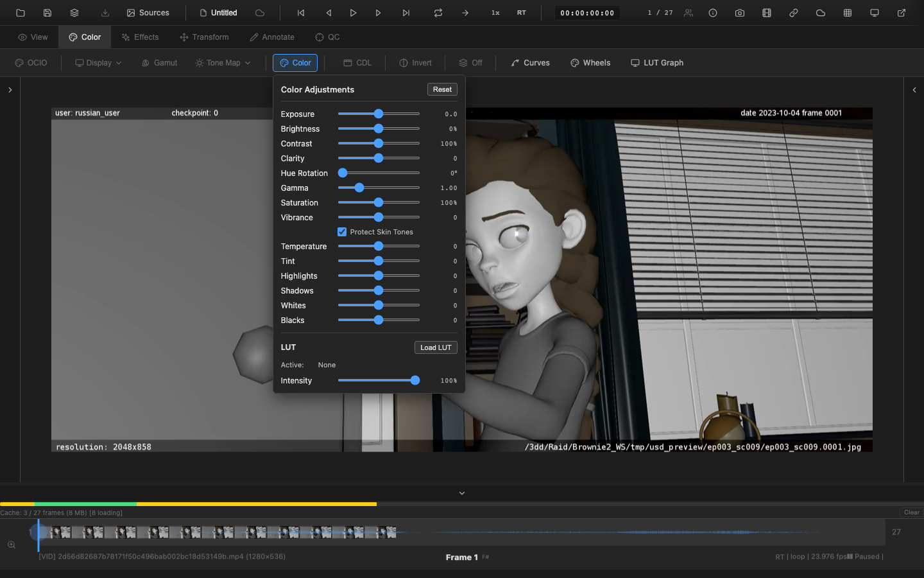Open the contact sheet grid view

tap(848, 12)
